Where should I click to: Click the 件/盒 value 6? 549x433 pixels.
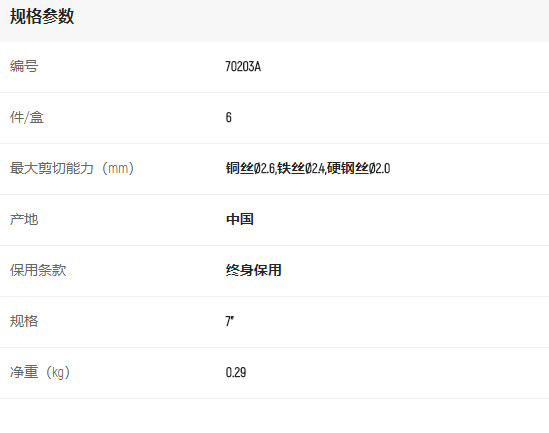[229, 117]
